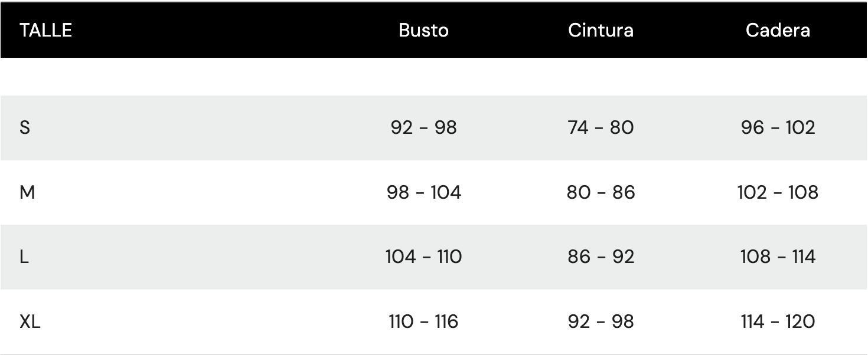Select the 110 - 116 Busto value

pyautogui.click(x=423, y=322)
